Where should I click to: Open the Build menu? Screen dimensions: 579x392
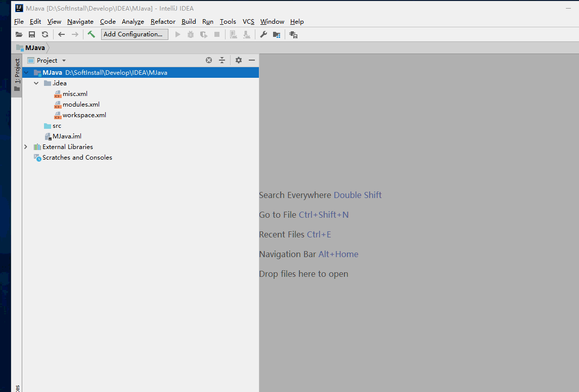point(189,22)
